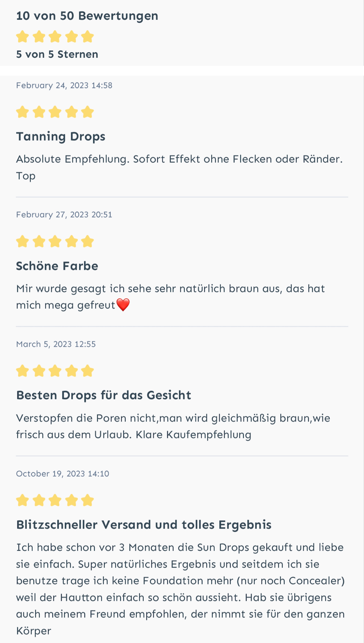Select the "5 von 5 Sternen" label
The height and width of the screenshot is (643, 364).
[57, 54]
